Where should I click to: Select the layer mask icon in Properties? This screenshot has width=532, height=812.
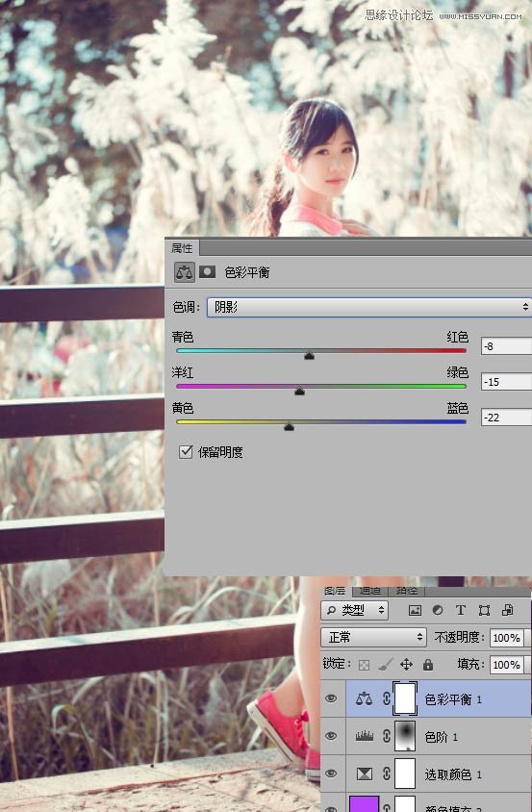pyautogui.click(x=207, y=272)
